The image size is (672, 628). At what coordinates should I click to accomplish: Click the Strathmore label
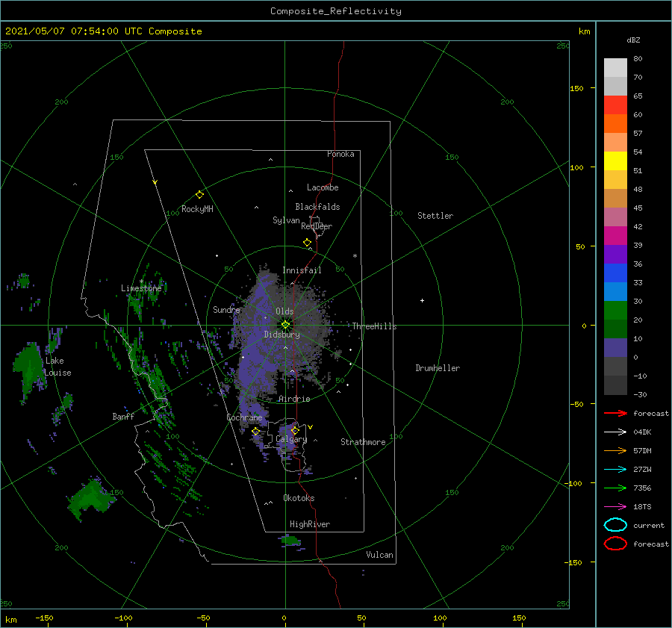363,442
